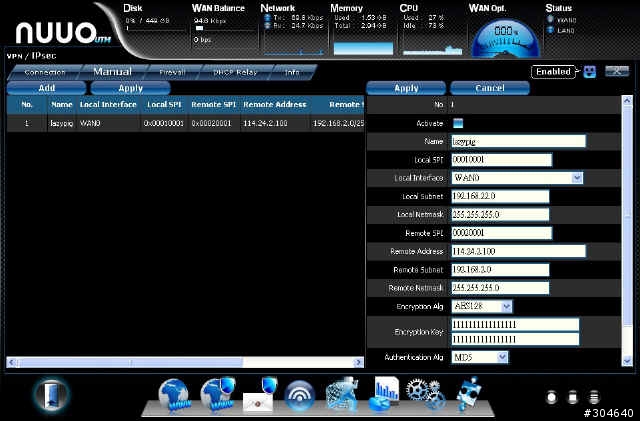
Task: Click the form scrollbar up arrow
Action: (x=627, y=100)
